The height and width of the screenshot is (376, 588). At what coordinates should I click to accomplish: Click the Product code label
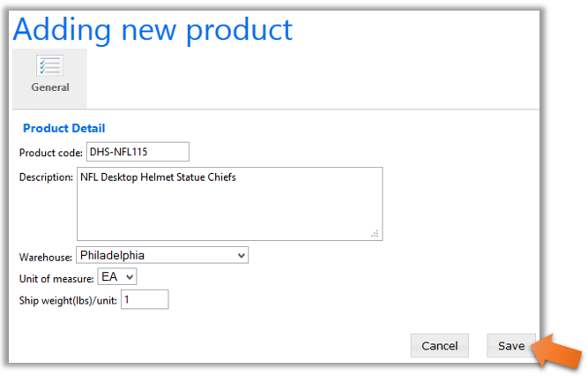[x=50, y=153]
